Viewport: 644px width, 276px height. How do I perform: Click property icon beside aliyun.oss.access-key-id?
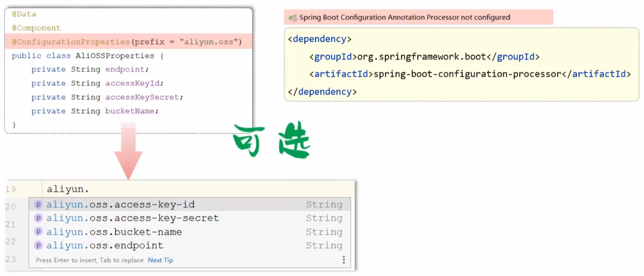(38, 205)
